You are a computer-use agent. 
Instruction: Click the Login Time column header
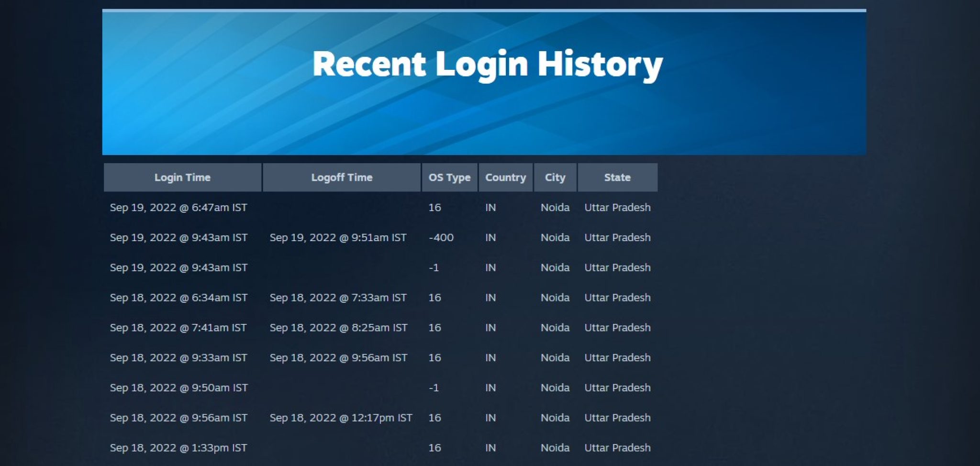coord(183,177)
